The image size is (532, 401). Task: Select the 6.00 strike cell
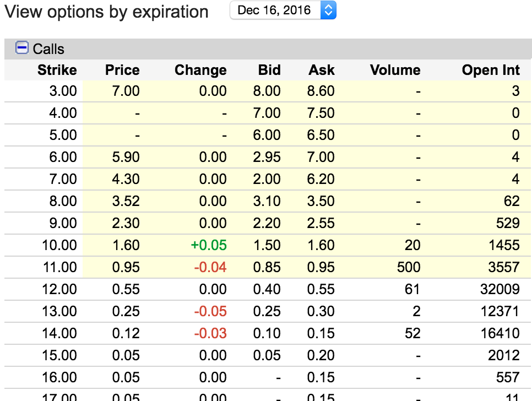63,157
